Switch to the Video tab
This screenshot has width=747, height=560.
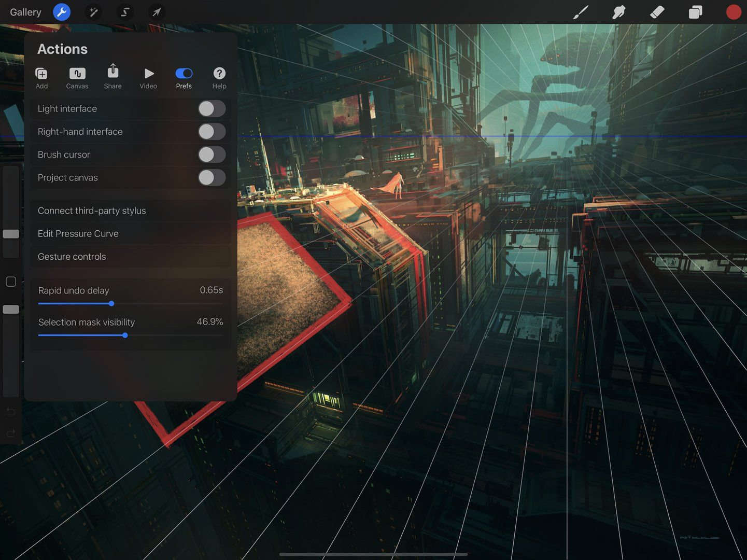point(148,77)
